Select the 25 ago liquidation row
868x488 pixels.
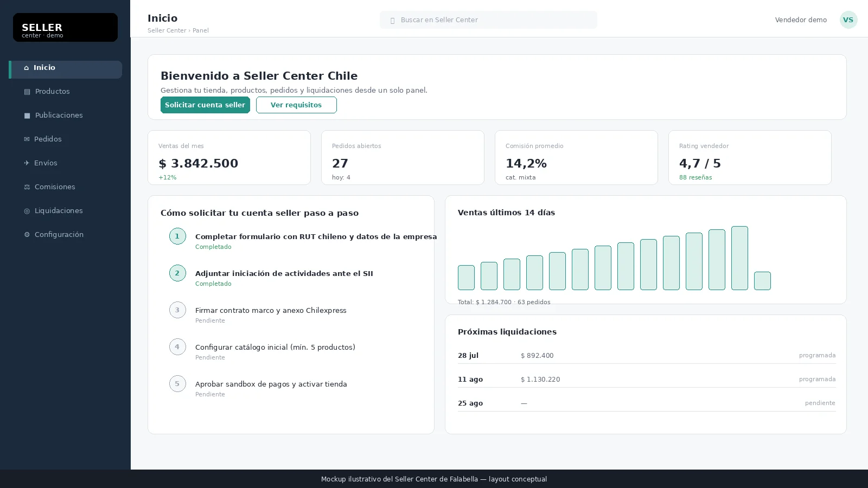(x=647, y=403)
